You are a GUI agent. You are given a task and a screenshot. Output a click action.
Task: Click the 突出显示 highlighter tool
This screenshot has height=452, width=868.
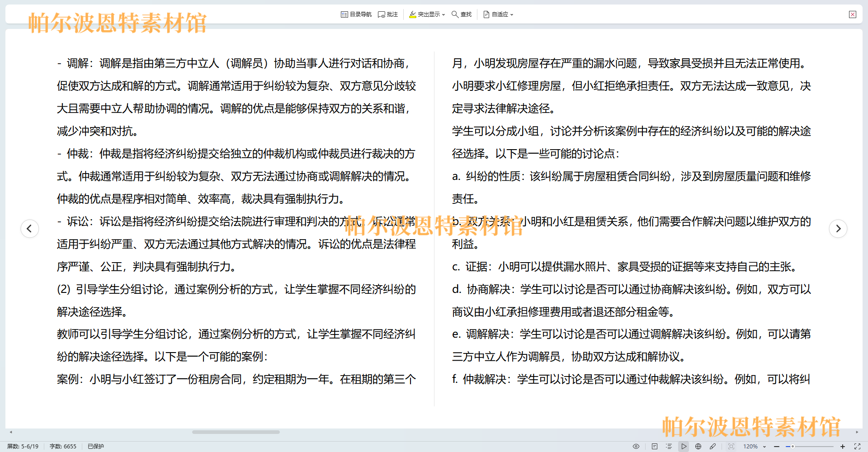425,14
